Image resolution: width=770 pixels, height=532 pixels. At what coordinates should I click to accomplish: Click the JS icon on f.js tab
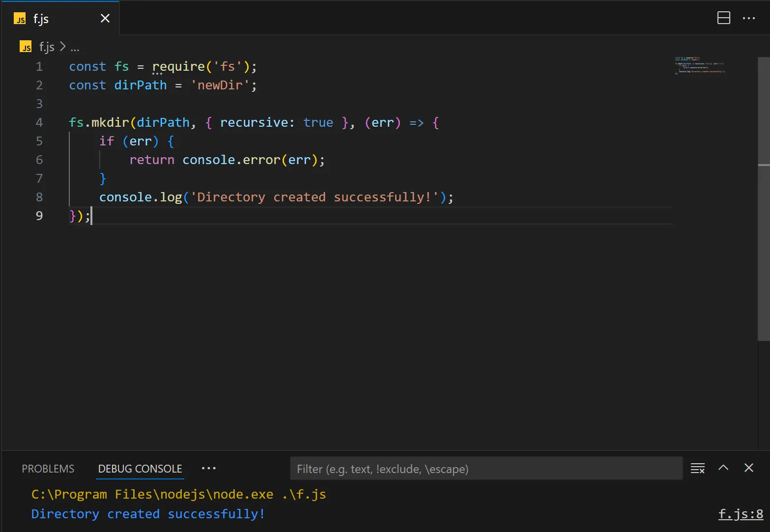20,19
